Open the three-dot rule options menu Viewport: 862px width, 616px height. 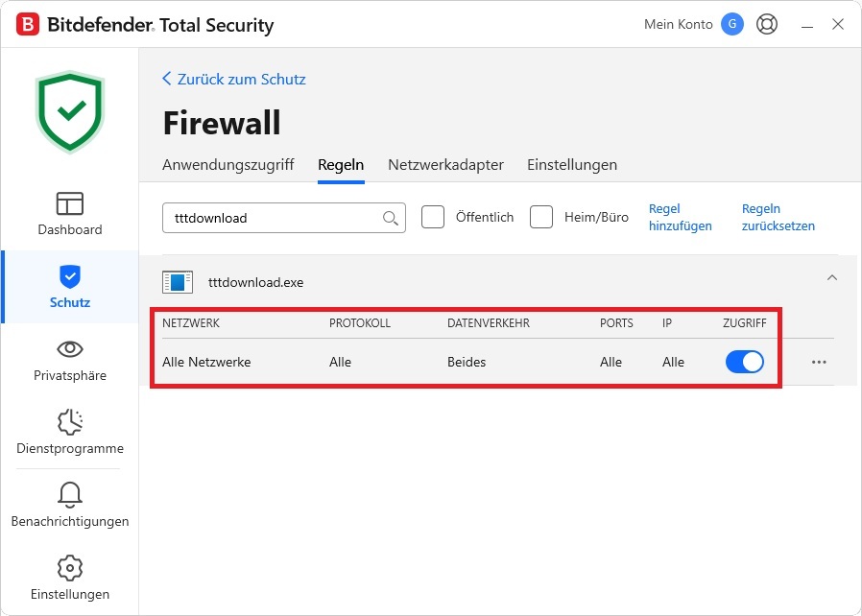819,362
